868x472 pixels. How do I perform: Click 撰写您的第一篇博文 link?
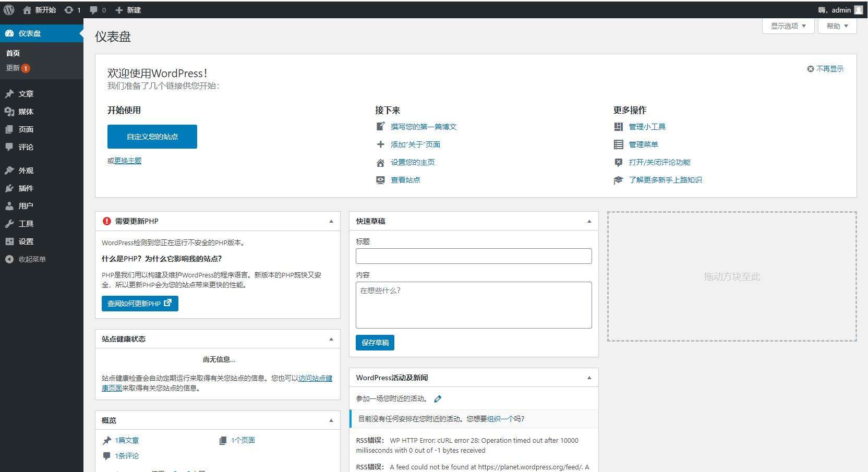(424, 127)
